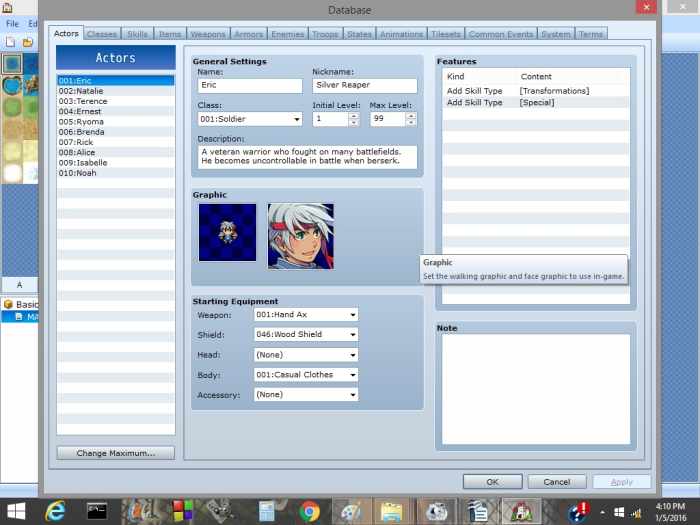Expand the Body dropdown with Casual Clothes
This screenshot has height=525, width=700.
(x=305, y=375)
